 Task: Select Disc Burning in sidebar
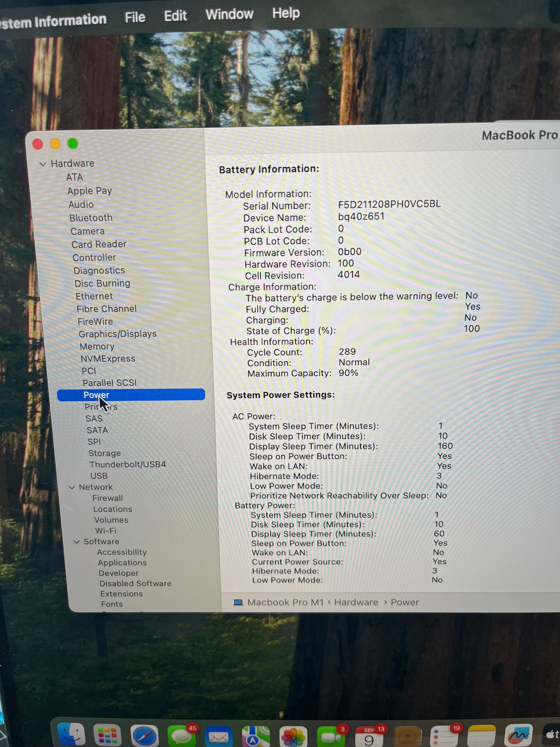pyautogui.click(x=102, y=283)
